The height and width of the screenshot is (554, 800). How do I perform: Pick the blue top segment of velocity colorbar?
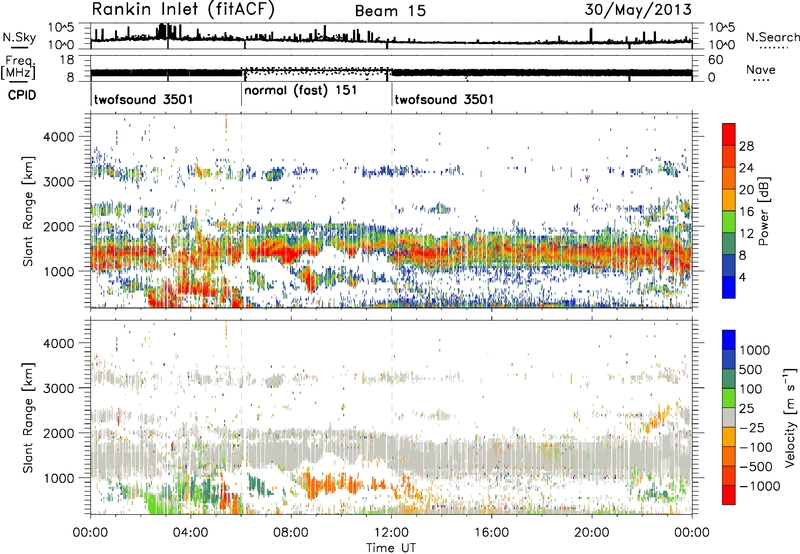[729, 340]
